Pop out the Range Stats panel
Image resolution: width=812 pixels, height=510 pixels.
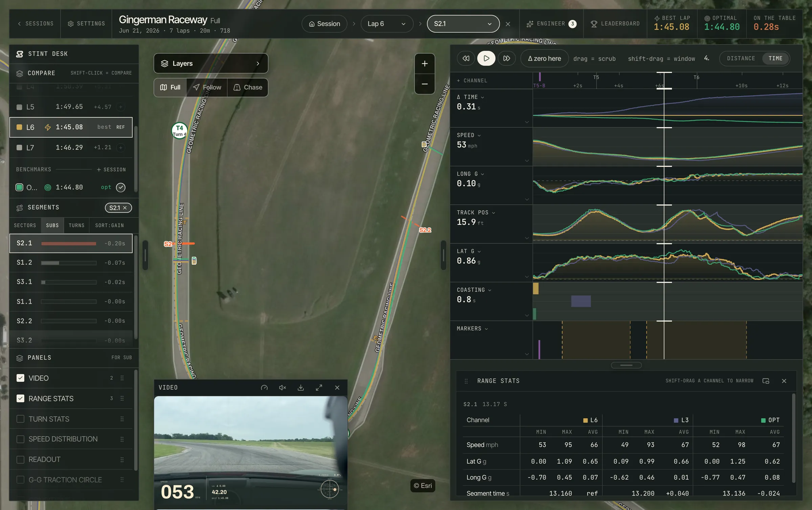(766, 381)
